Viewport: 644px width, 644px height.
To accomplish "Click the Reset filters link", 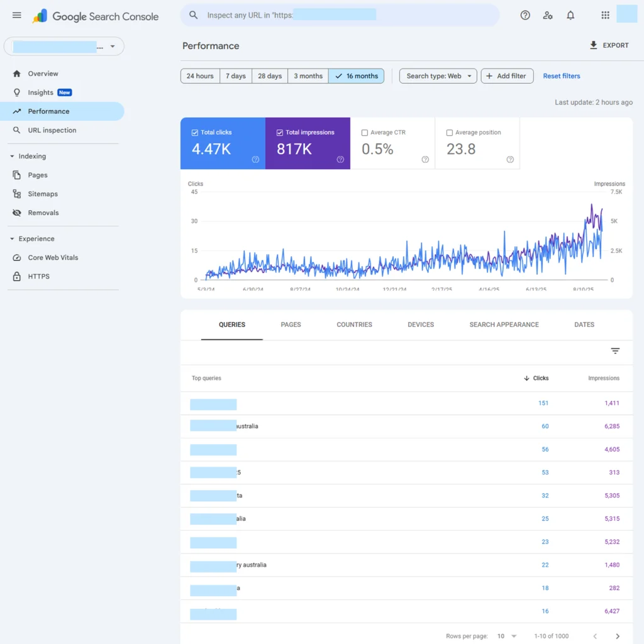I will (562, 76).
